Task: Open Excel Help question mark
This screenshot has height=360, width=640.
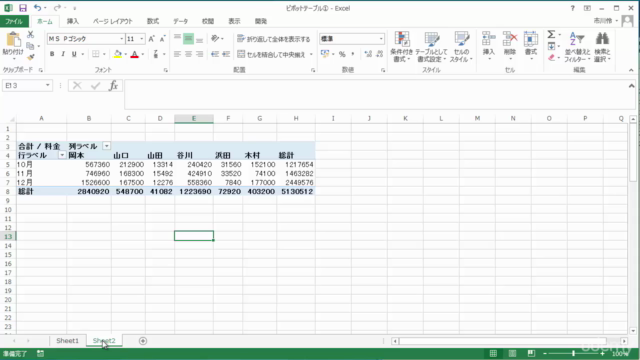Action: tap(572, 8)
